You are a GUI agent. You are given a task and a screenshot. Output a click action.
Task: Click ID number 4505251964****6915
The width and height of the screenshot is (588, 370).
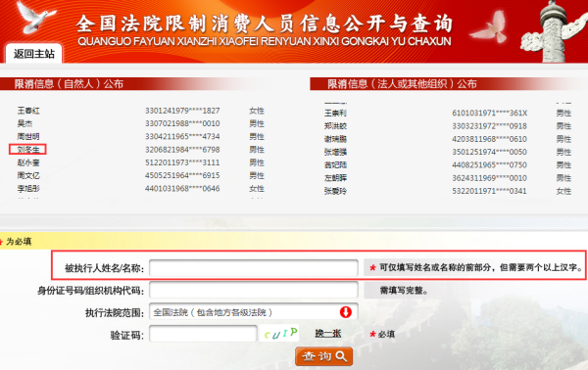182,175
